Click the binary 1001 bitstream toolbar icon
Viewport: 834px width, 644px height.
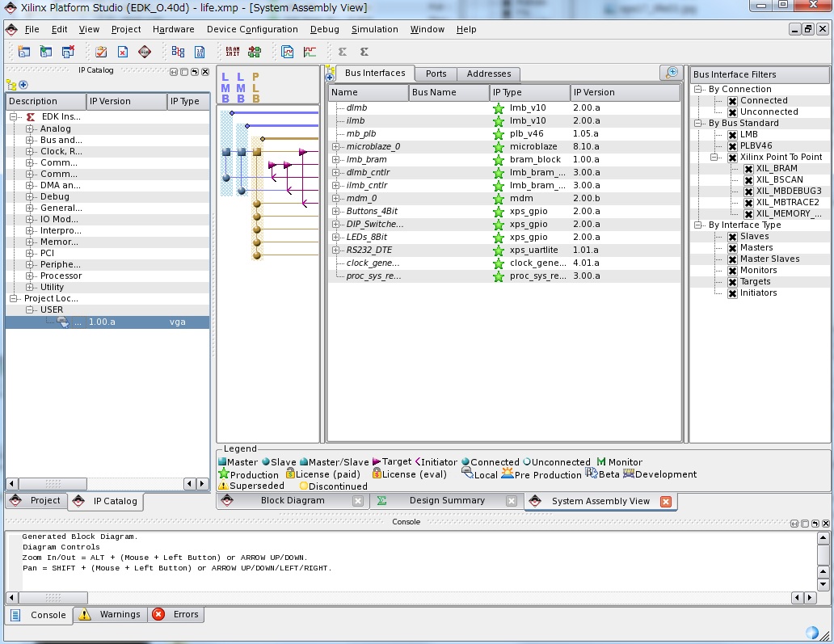200,52
